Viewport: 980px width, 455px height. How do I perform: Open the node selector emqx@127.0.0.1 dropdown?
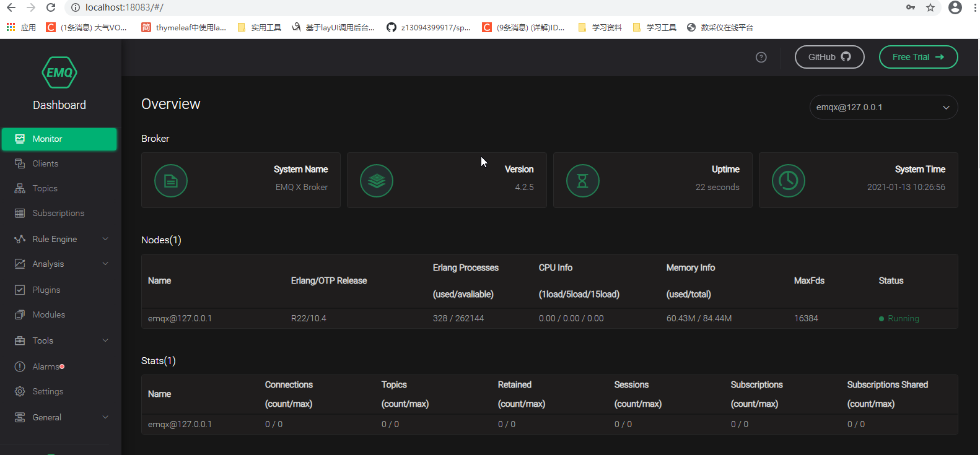(884, 107)
